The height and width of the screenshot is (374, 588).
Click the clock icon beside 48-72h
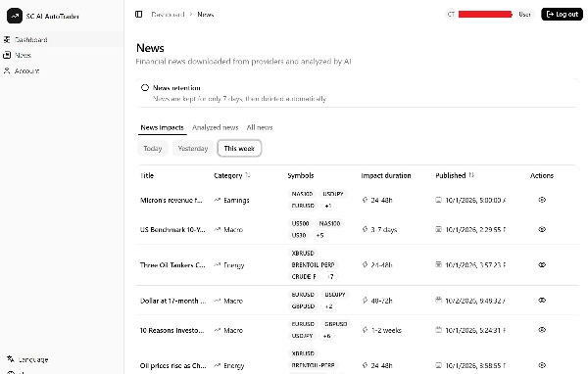[365, 301]
